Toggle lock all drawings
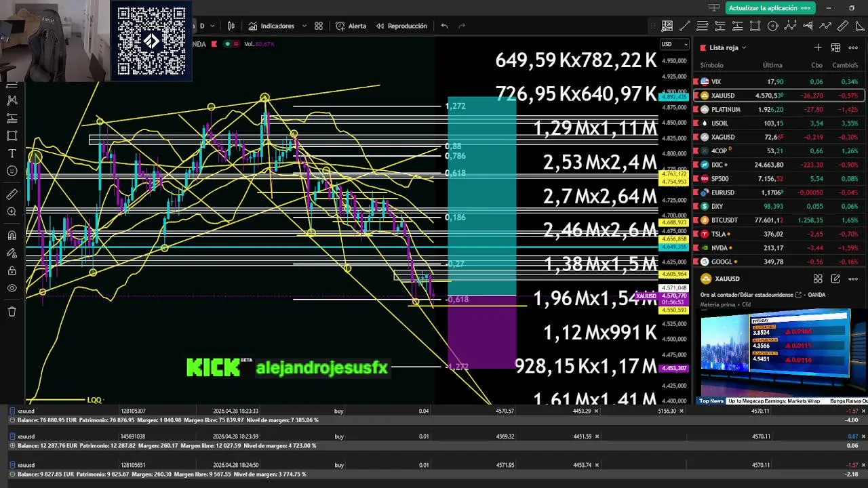The height and width of the screenshot is (488, 868). (x=12, y=270)
